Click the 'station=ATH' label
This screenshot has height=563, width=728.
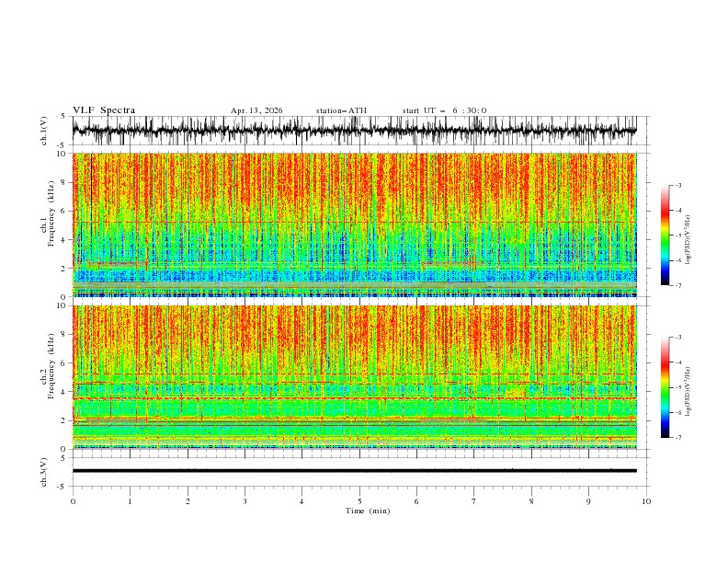click(x=341, y=110)
